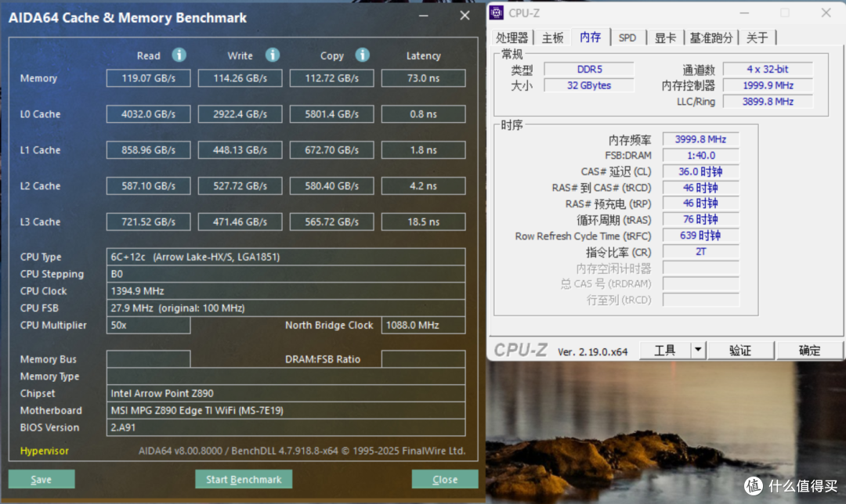Click the Read info icon in AIDA64
The height and width of the screenshot is (504, 846).
179,55
